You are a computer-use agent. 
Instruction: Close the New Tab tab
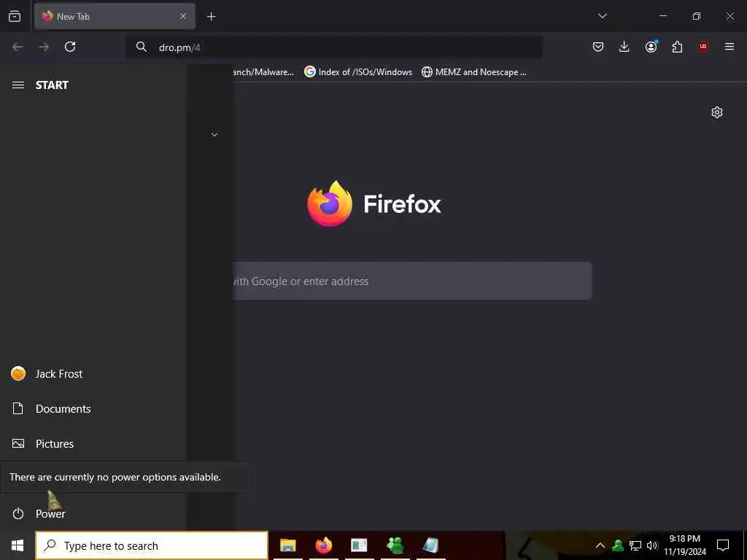(x=183, y=16)
